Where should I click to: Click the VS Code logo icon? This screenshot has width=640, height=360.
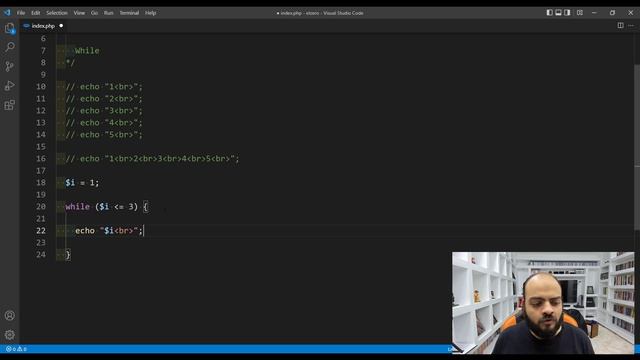pyautogui.click(x=7, y=13)
